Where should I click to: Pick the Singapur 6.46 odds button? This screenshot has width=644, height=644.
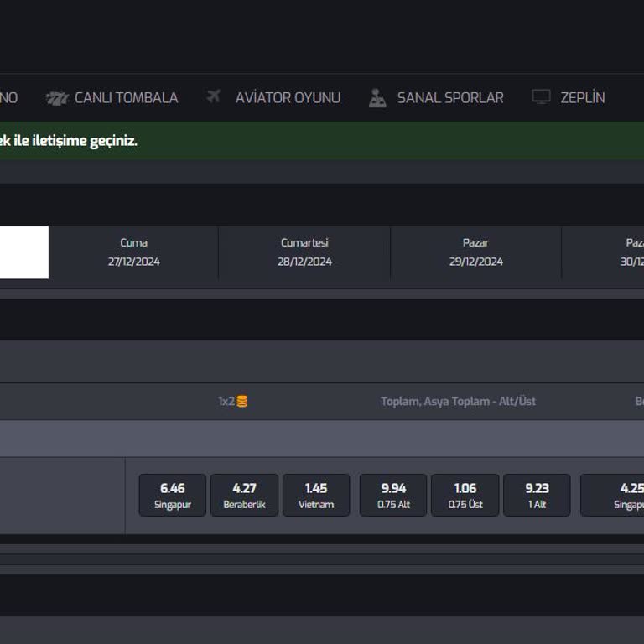click(172, 496)
